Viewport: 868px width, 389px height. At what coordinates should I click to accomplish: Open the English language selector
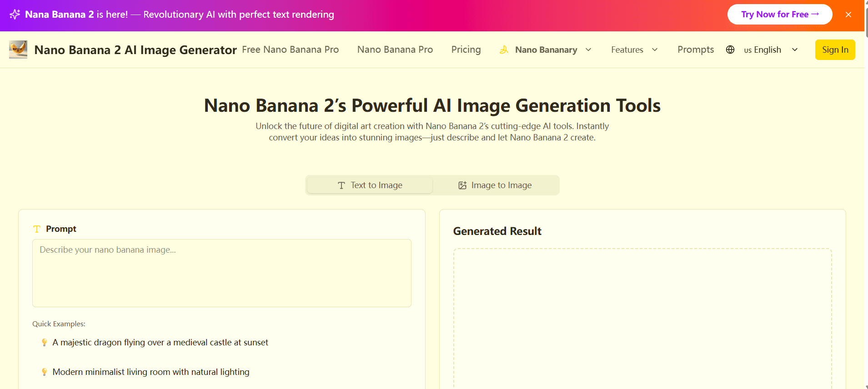tap(763, 50)
